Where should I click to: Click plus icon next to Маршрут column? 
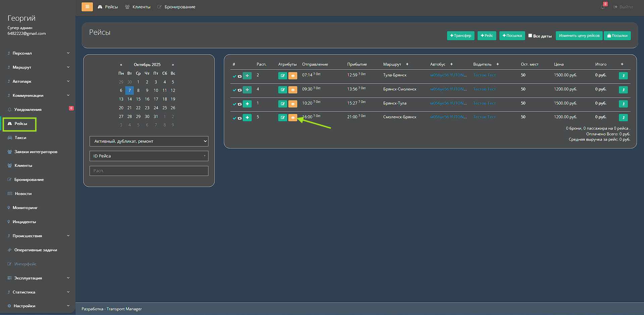(x=407, y=64)
